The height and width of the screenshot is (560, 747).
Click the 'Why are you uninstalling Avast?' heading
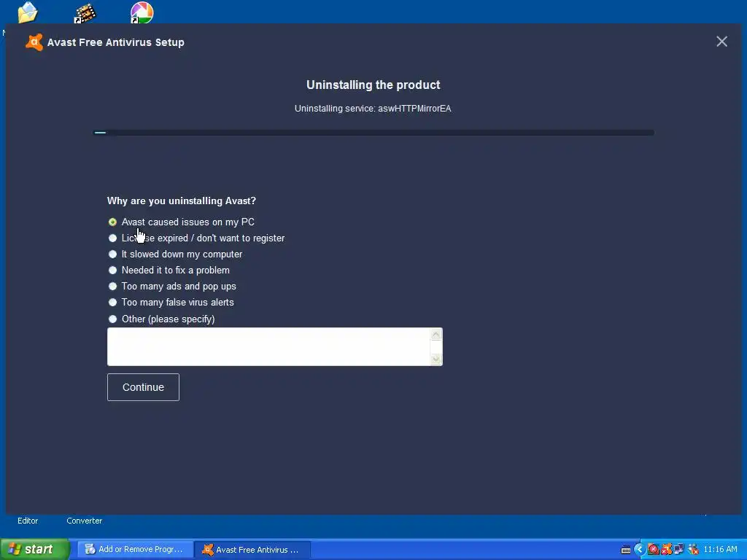(182, 201)
